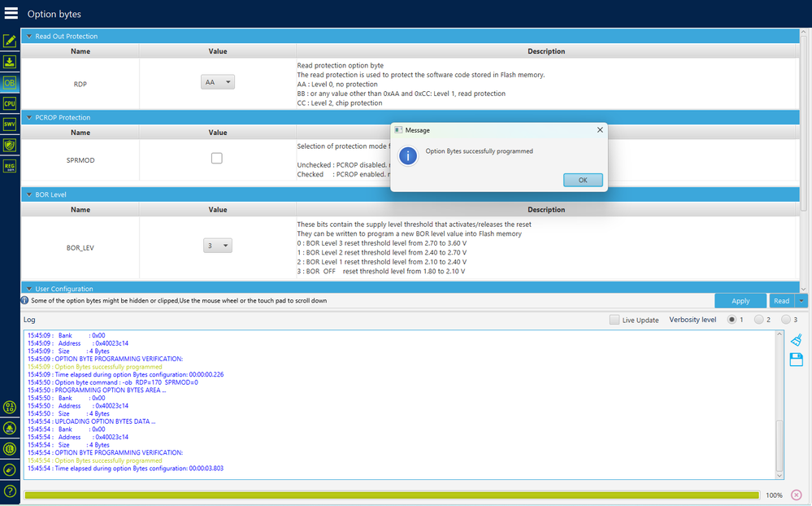Select verbosity level 2
Image resolution: width=812 pixels, height=506 pixels.
click(x=758, y=320)
